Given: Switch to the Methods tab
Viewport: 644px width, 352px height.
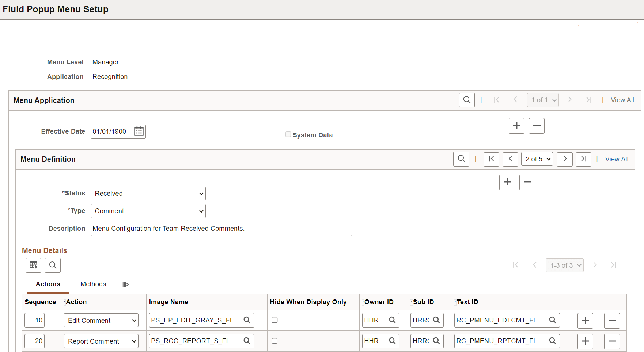Looking at the screenshot, I should (93, 284).
